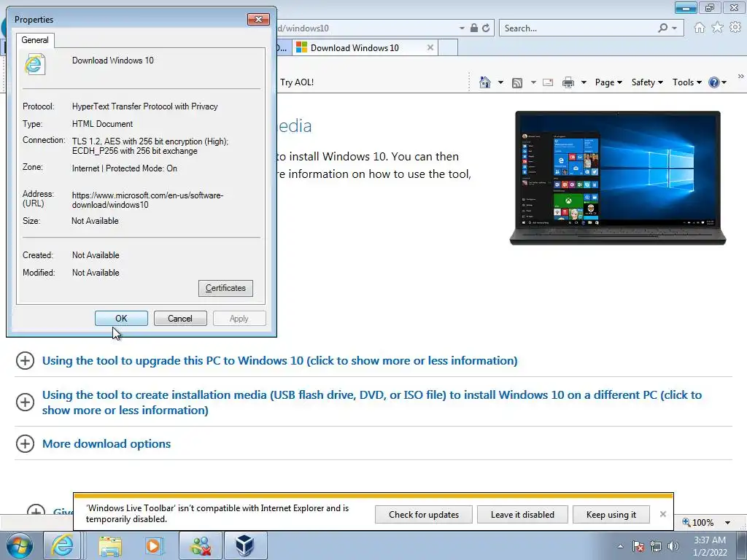Viewport: 747px width, 560px height.
Task: Click the browser Home icon beside the star
Action: click(x=700, y=28)
